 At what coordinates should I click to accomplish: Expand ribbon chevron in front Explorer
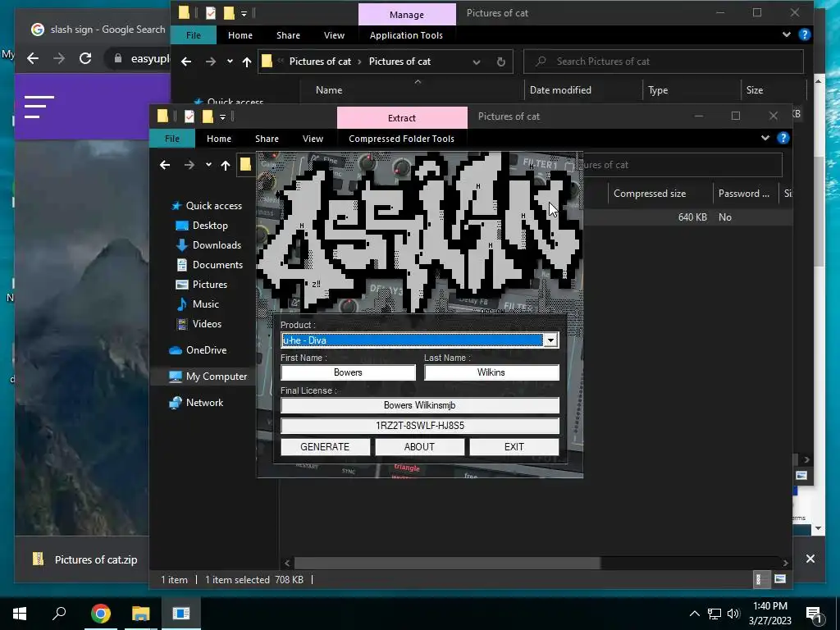click(x=765, y=138)
